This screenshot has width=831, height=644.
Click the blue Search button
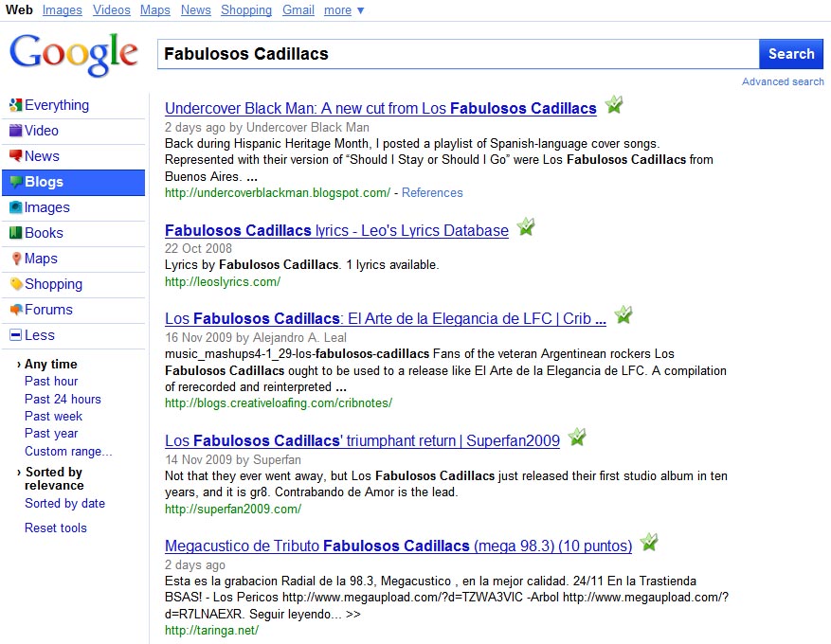[790, 54]
